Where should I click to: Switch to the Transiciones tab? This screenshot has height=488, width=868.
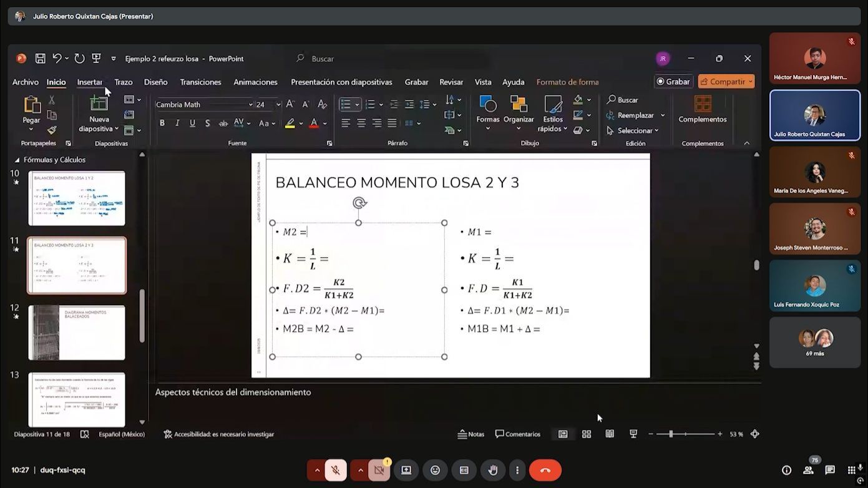tap(200, 82)
